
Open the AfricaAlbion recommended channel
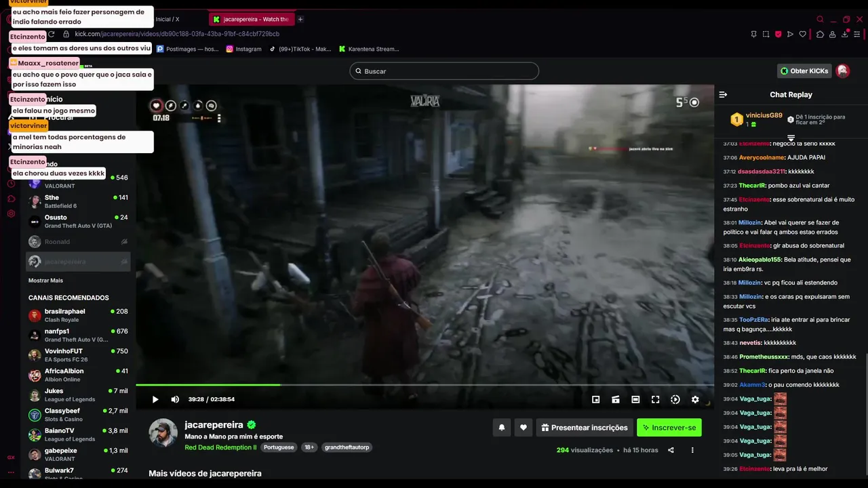[x=78, y=375]
